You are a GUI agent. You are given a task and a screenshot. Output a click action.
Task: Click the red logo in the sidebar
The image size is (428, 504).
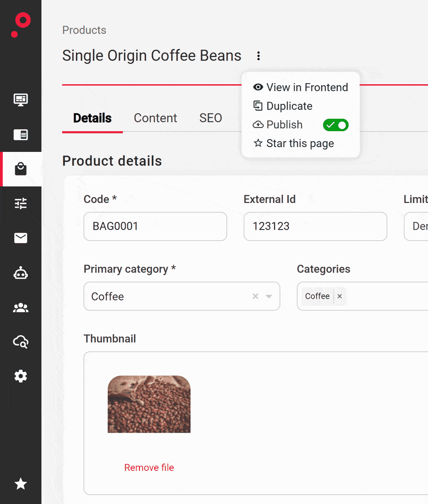click(21, 25)
